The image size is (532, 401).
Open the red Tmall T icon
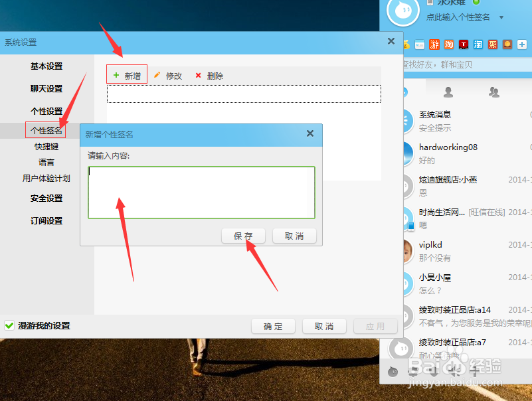pos(464,44)
